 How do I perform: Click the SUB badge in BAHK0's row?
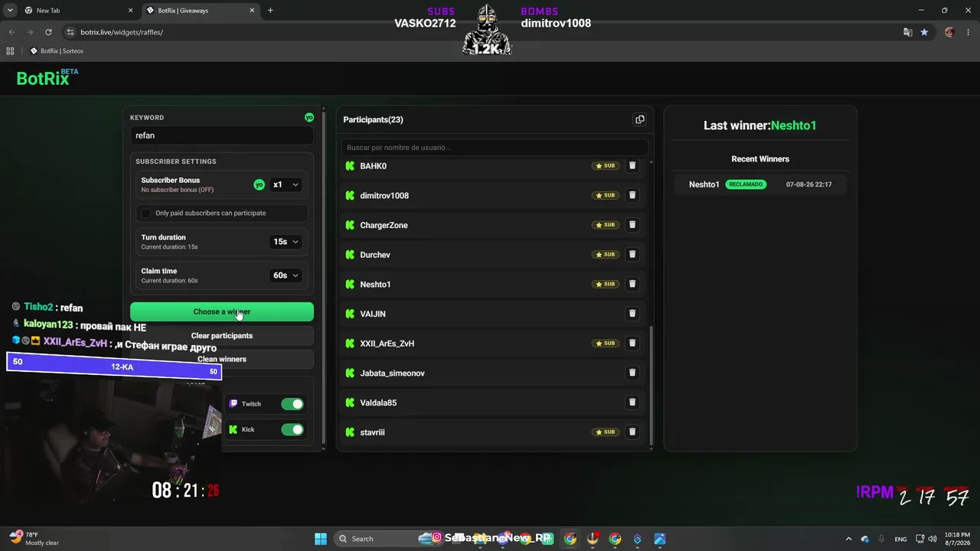(x=606, y=165)
